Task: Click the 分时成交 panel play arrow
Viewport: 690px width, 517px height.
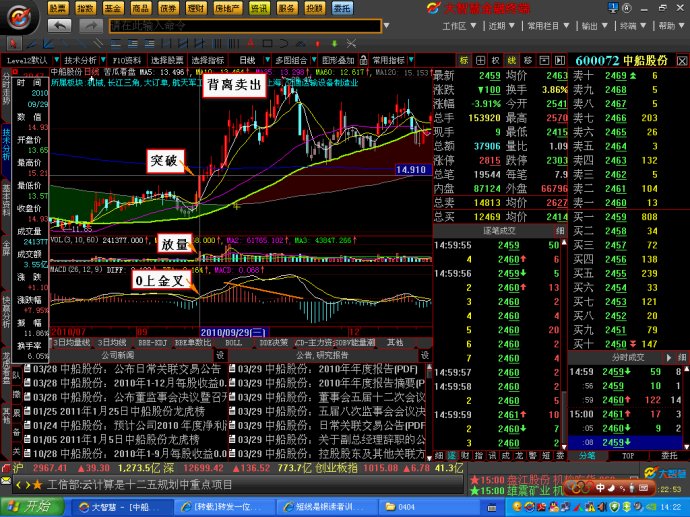Action: 669,358
